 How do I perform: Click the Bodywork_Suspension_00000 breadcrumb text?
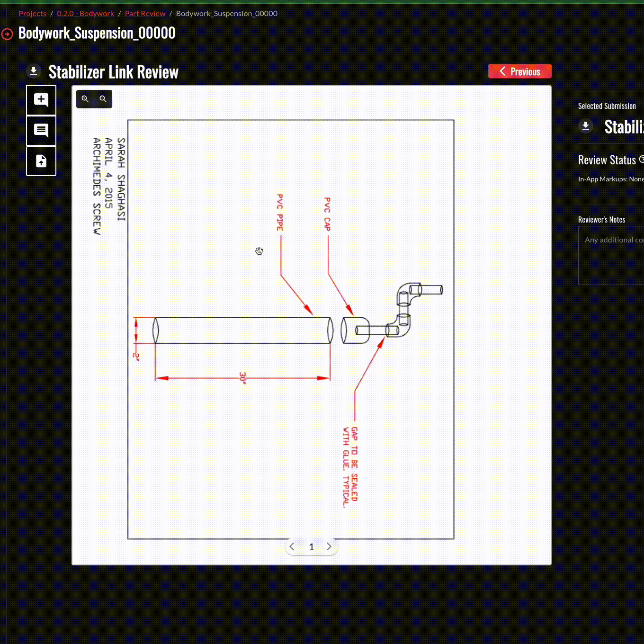(x=227, y=13)
